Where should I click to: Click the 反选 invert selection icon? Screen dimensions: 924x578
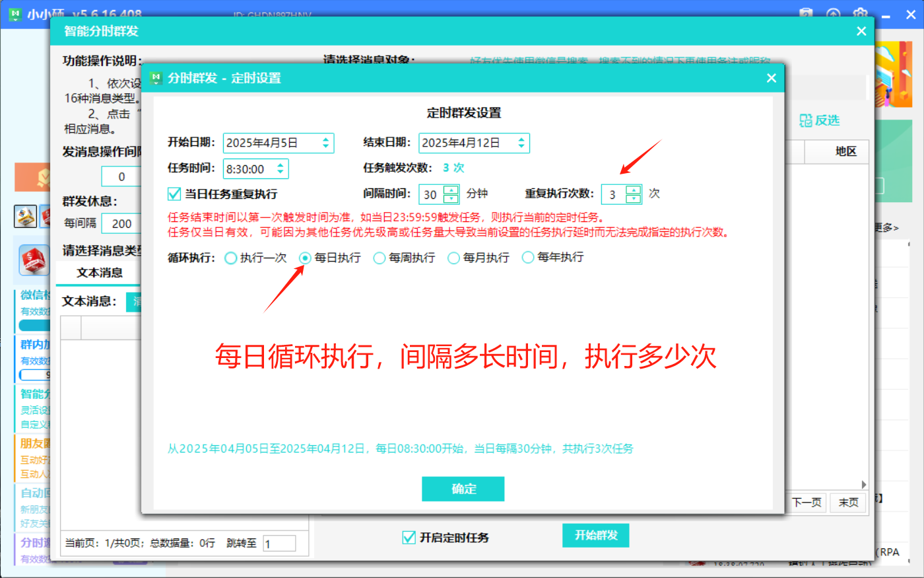(x=806, y=120)
